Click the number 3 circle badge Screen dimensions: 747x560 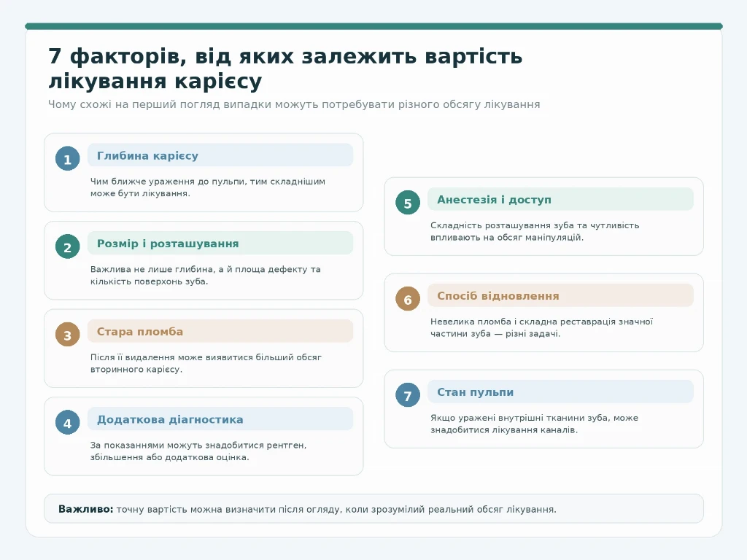point(68,335)
